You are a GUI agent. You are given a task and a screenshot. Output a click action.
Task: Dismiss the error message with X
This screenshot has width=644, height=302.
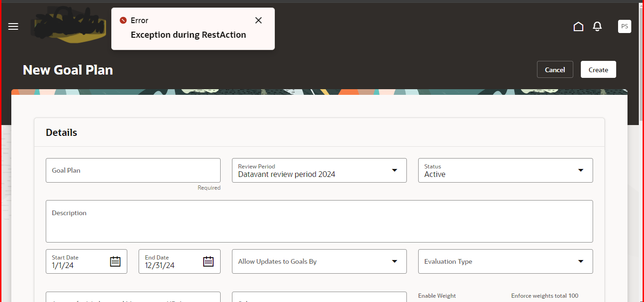(258, 20)
